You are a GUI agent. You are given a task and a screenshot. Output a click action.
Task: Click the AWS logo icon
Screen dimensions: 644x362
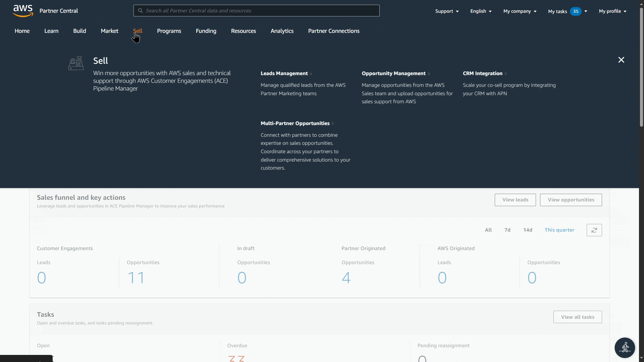pyautogui.click(x=23, y=11)
